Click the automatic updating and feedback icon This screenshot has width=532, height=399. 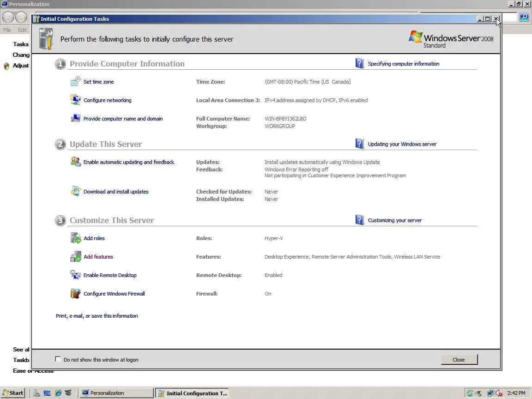click(75, 162)
